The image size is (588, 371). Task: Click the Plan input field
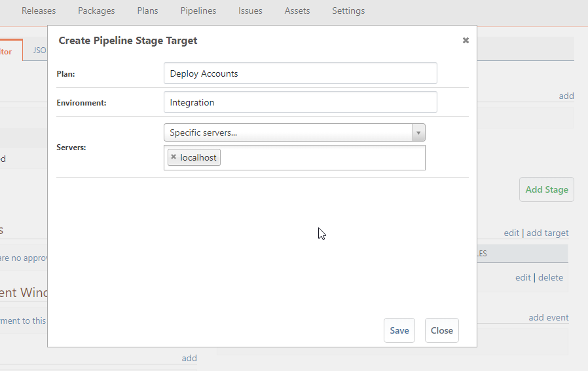click(x=300, y=73)
